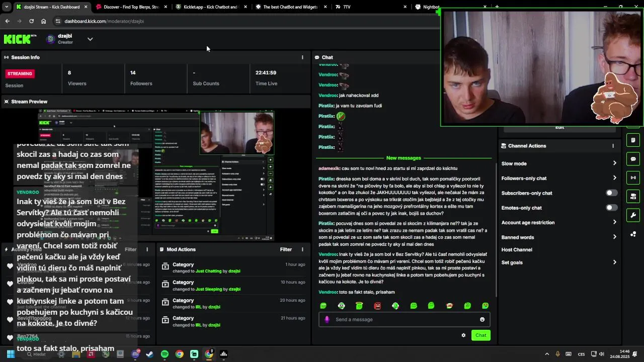
Task: Open Activity Feed three-dot menu
Action: click(x=147, y=249)
